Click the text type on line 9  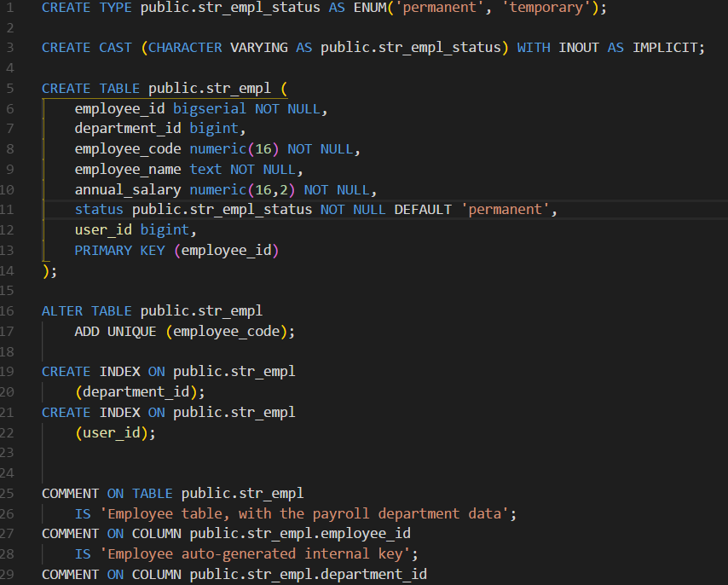point(205,170)
